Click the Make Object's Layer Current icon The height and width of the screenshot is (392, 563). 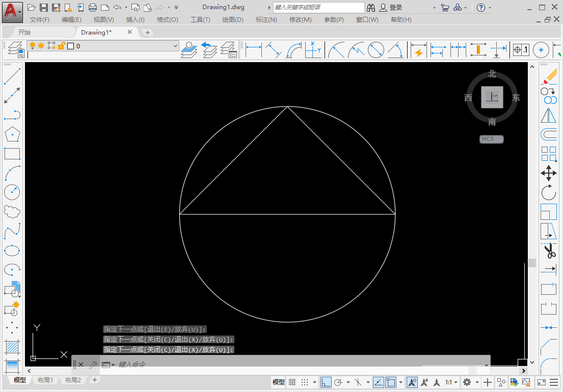pyautogui.click(x=189, y=50)
